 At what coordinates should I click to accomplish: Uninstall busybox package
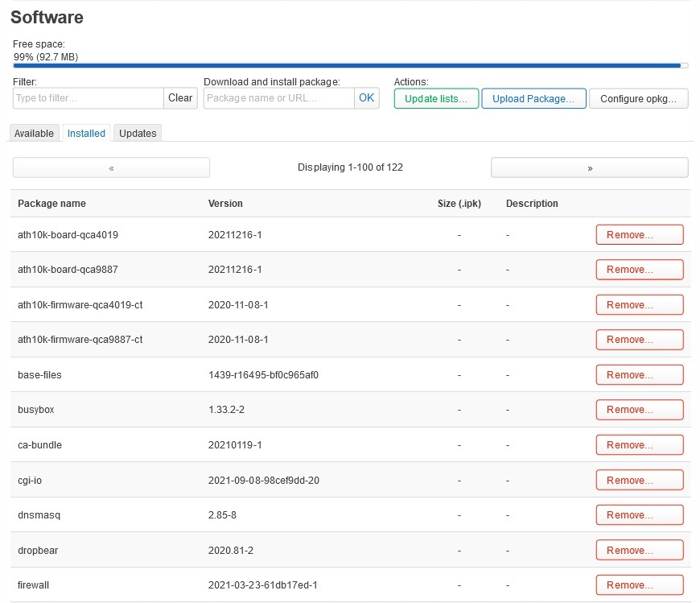pyautogui.click(x=639, y=410)
